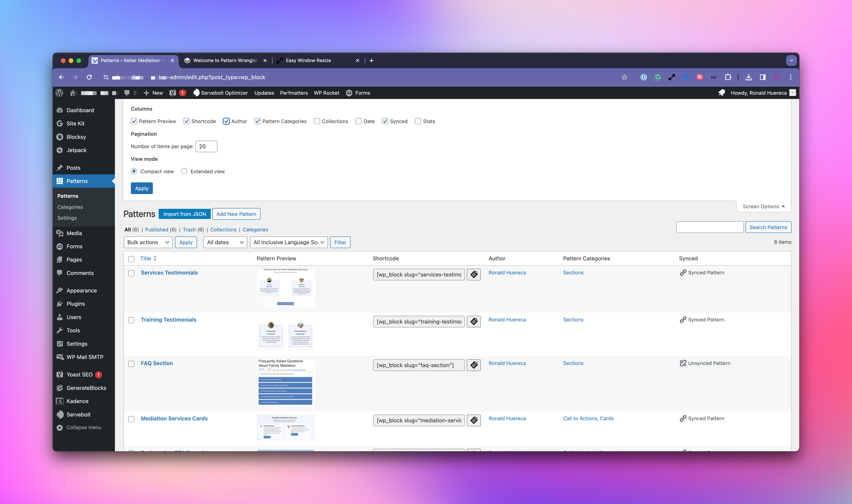Click the Easy Window Resize extension icon
The height and width of the screenshot is (504, 852).
click(671, 77)
